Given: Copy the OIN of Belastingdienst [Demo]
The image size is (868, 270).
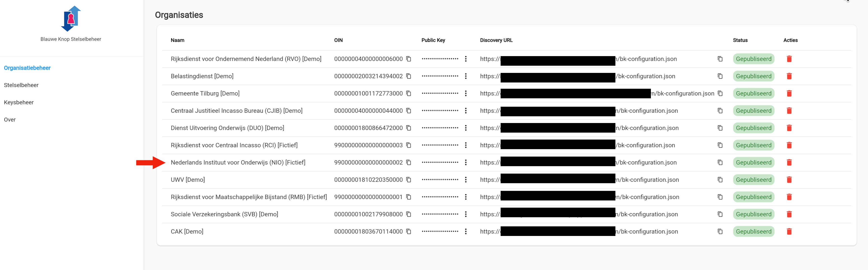Looking at the screenshot, I should click(408, 76).
